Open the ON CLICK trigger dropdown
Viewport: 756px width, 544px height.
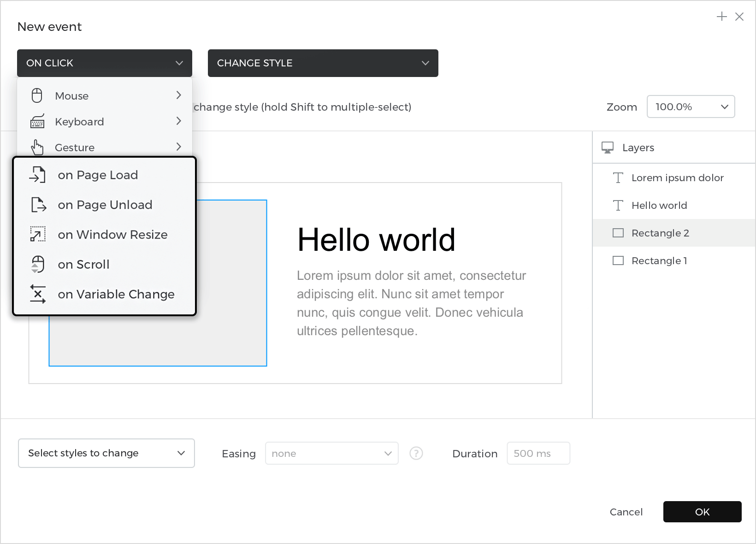[105, 63]
